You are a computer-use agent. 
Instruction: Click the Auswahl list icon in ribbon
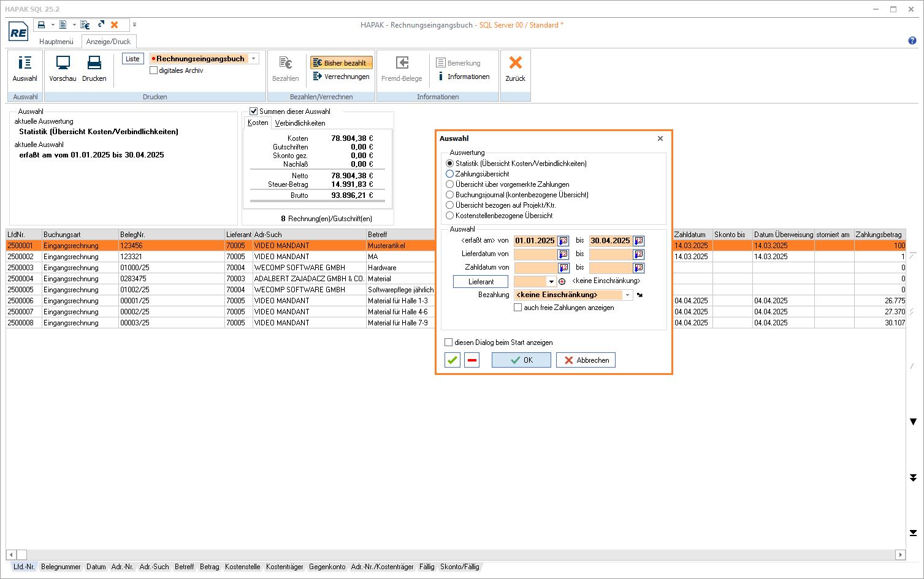[x=25, y=63]
